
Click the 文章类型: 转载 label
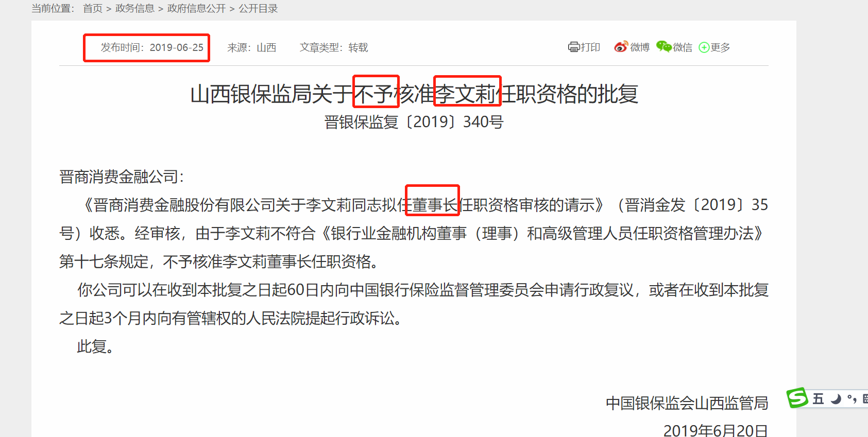click(334, 47)
